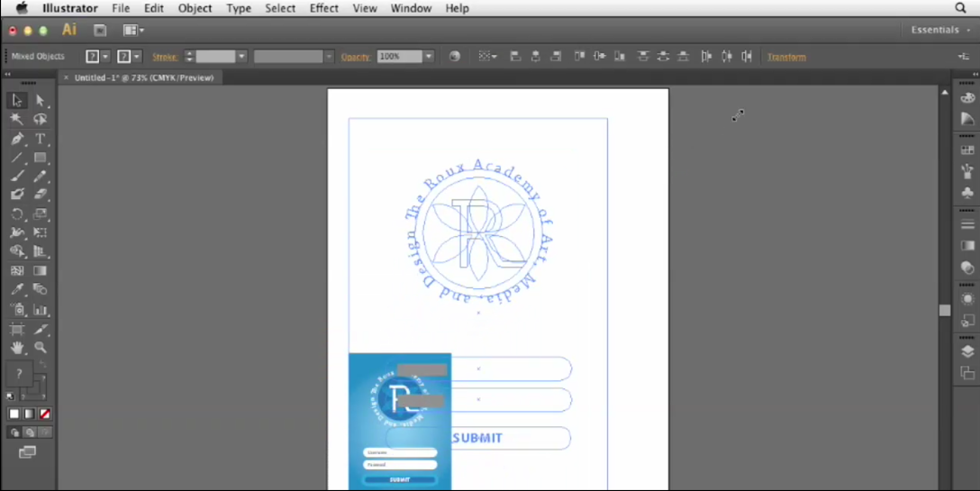Open the Layers panel
This screenshot has width=980, height=491.
click(966, 351)
